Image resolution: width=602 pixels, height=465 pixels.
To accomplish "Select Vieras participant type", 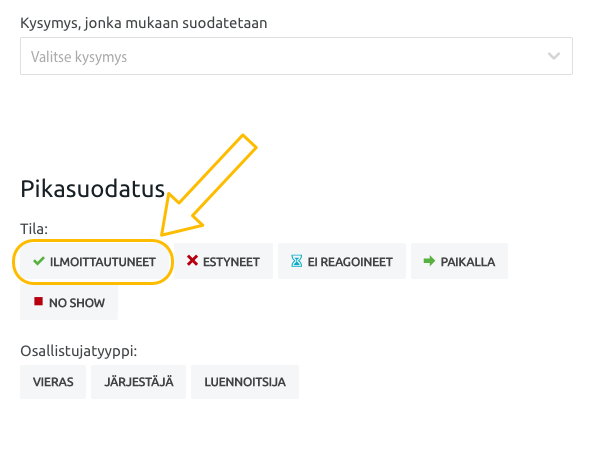I will [53, 382].
